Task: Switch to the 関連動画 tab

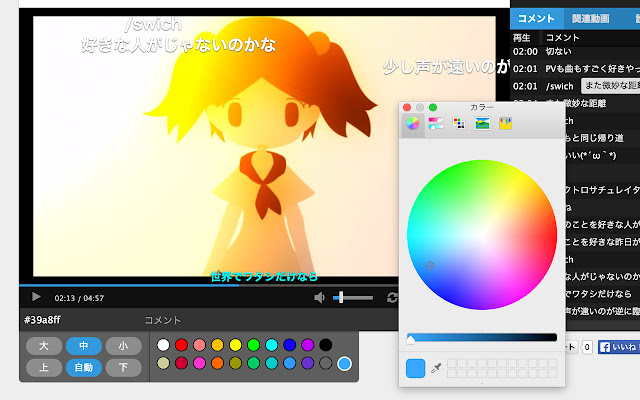Action: point(590,19)
